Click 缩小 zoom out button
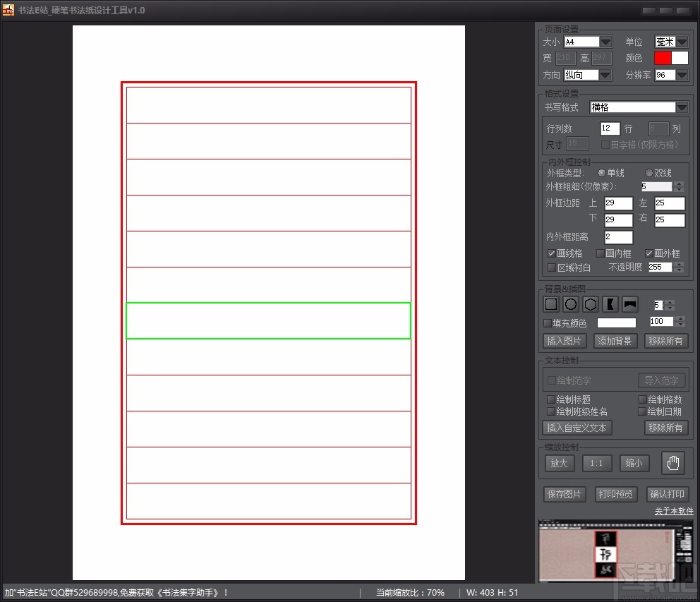 click(x=634, y=463)
